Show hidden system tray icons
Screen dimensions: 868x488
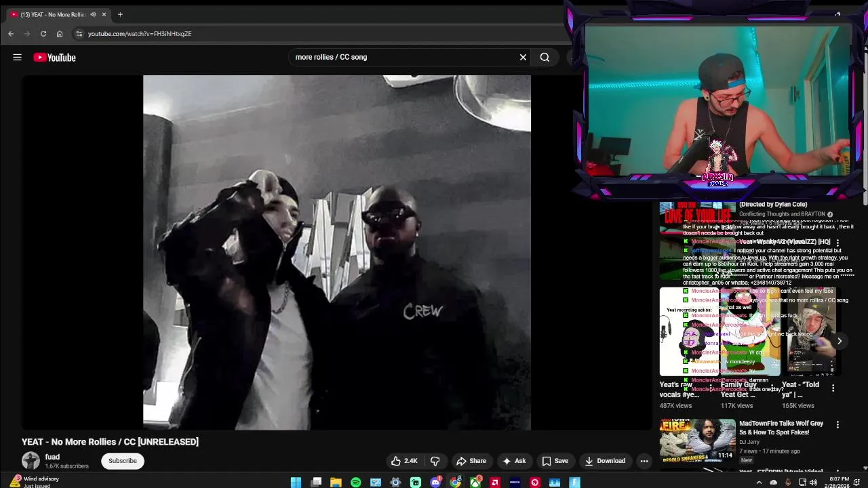759,482
